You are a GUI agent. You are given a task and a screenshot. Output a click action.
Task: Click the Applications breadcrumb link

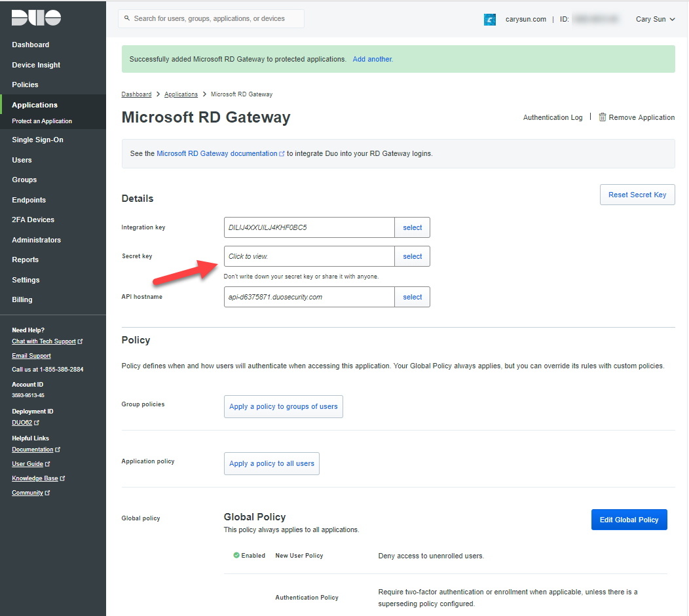(x=181, y=94)
